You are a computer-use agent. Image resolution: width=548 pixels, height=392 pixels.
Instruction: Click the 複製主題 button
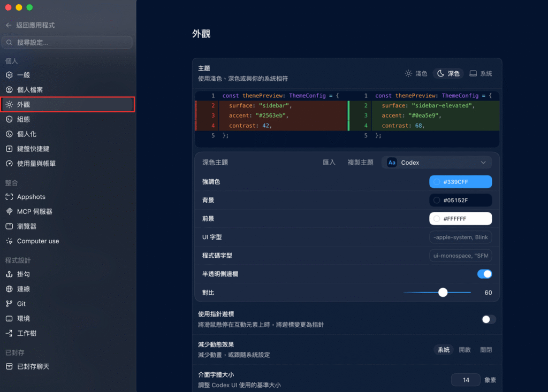click(360, 163)
